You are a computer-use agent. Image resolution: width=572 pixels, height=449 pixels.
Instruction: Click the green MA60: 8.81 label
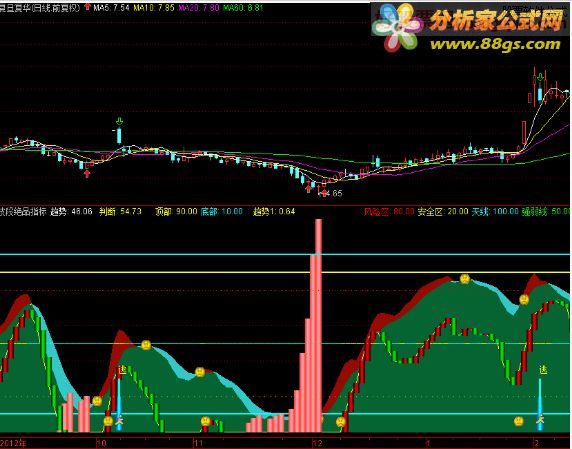pos(243,8)
